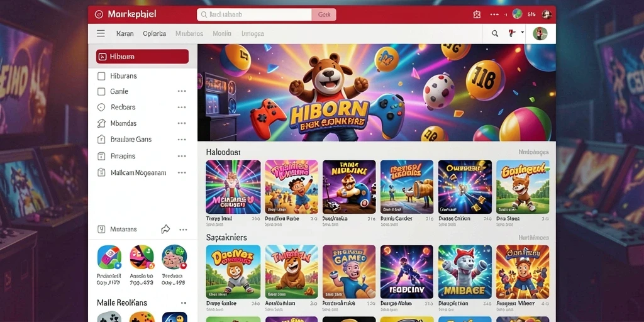
Task: Open the square icon in red header
Action: coord(477,15)
